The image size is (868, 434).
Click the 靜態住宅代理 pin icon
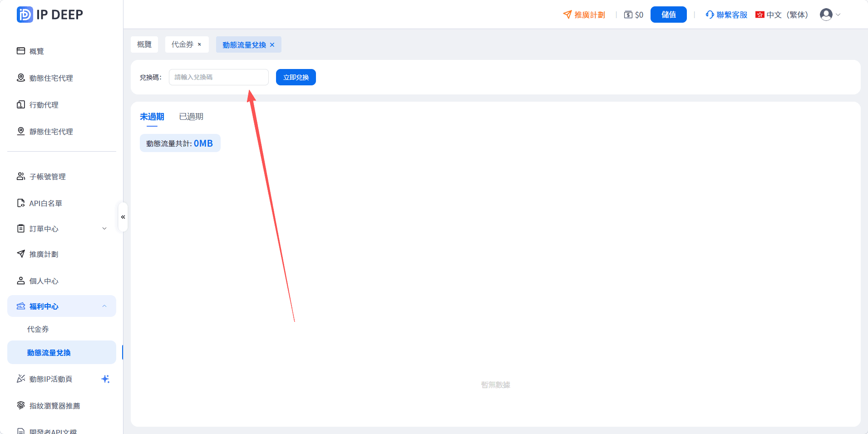21,131
